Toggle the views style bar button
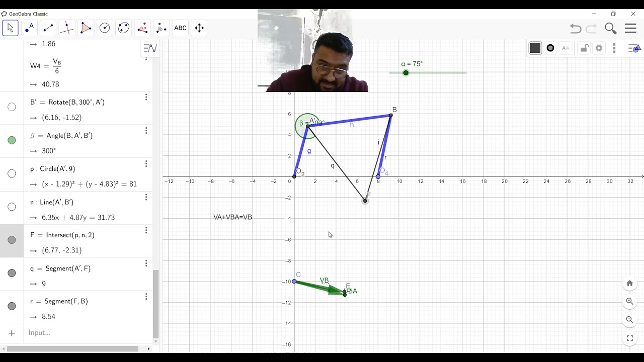 634,48
